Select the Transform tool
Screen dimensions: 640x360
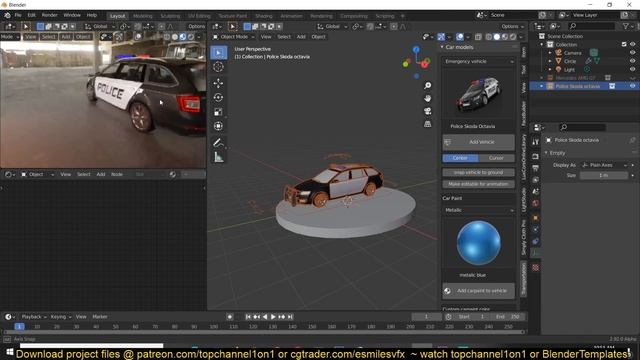pos(218,126)
